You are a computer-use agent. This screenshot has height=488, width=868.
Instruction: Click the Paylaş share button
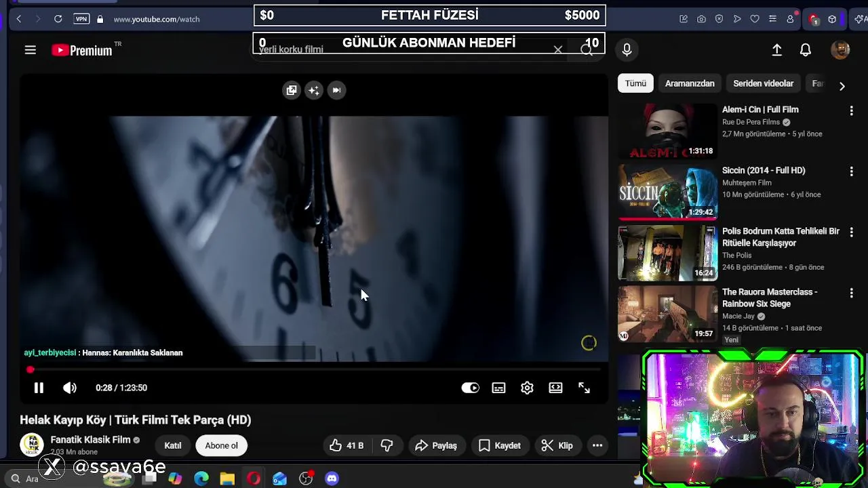436,445
